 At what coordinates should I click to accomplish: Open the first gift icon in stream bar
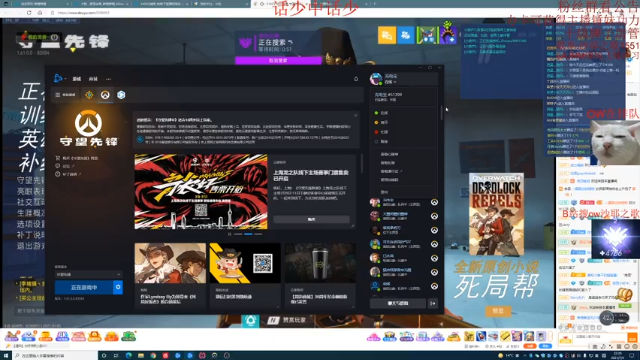click(x=12, y=336)
